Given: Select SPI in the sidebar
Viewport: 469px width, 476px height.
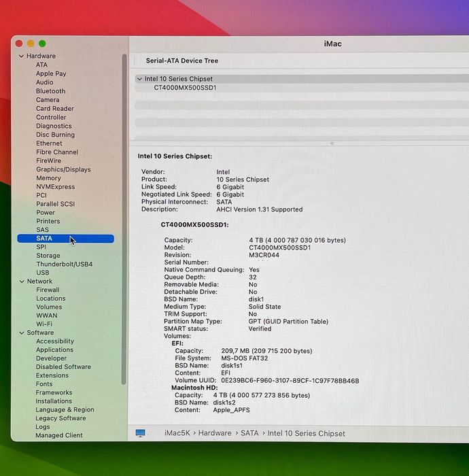Looking at the screenshot, I should 41,247.
